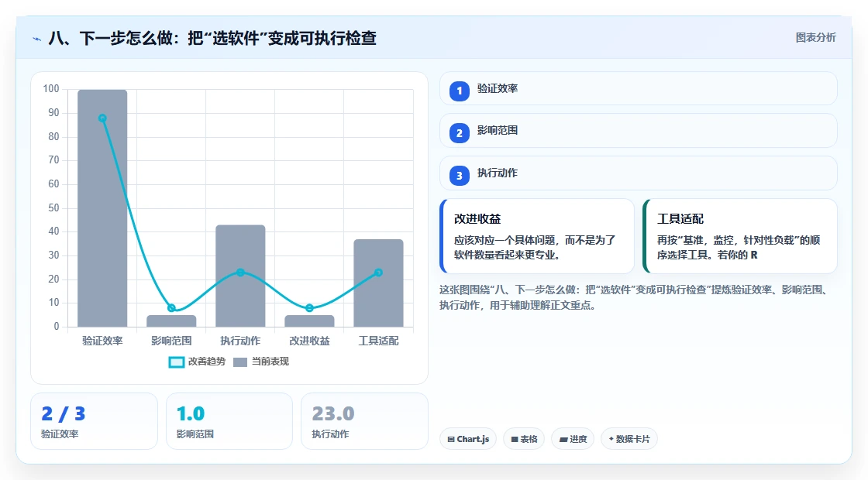This screenshot has height=480, width=868.
Task: Click the 2 / 3 验证效率 stat card
Action: [x=94, y=421]
